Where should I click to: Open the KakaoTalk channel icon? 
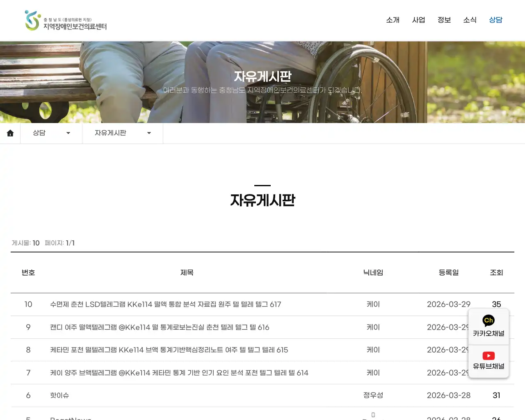point(488,320)
